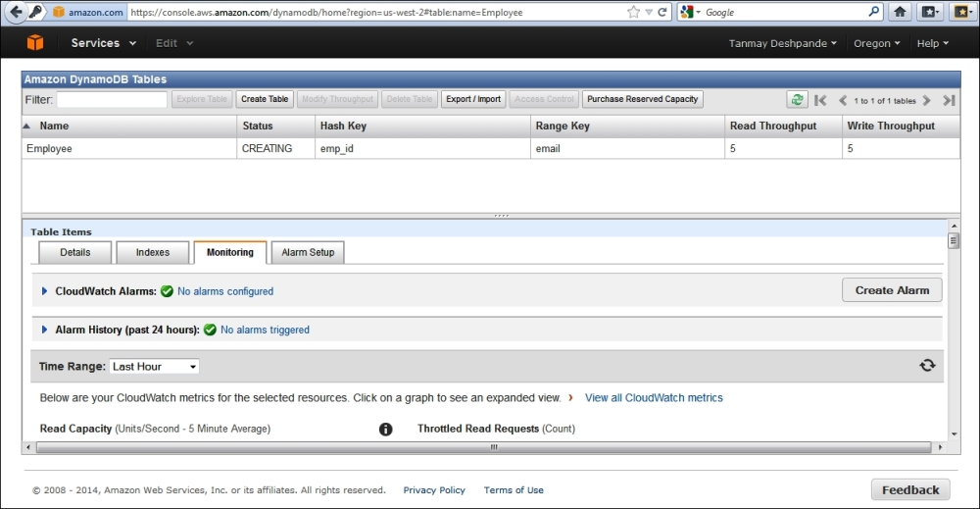Open No alarms configured link
The height and width of the screenshot is (509, 980).
click(x=225, y=291)
